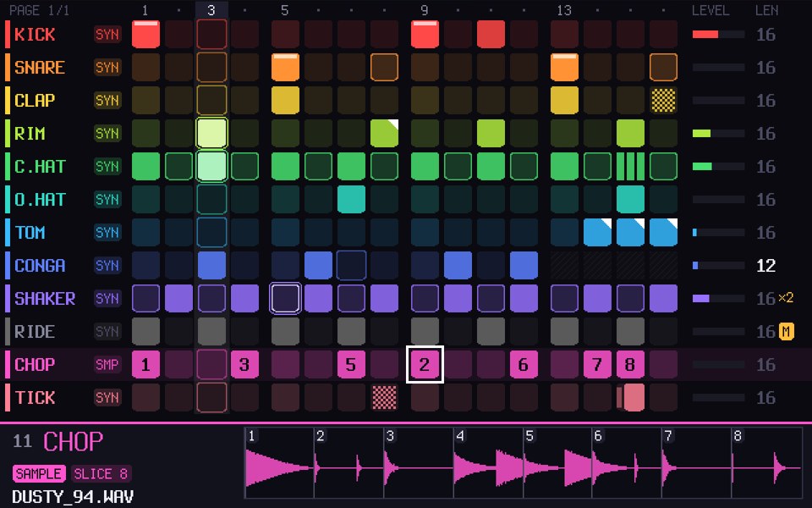Select CHOP slice step labeled 5
Viewport: 812px width, 508px height.
351,364
